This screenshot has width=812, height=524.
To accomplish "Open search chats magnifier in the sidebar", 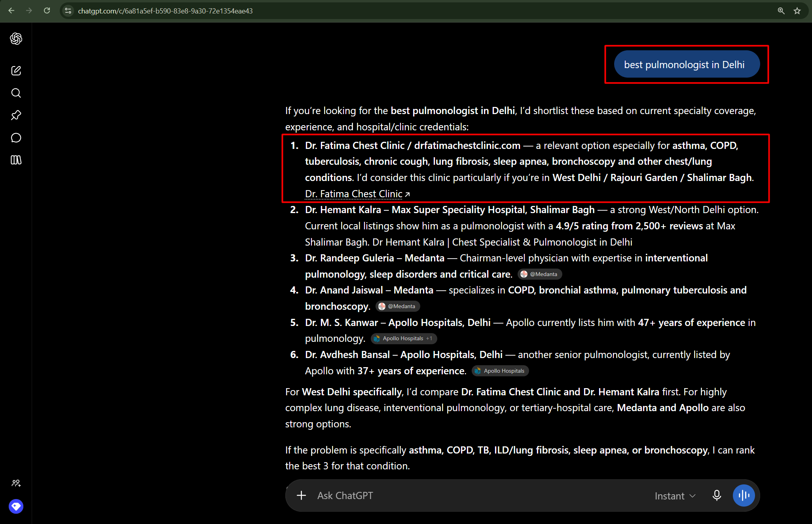I will point(16,93).
